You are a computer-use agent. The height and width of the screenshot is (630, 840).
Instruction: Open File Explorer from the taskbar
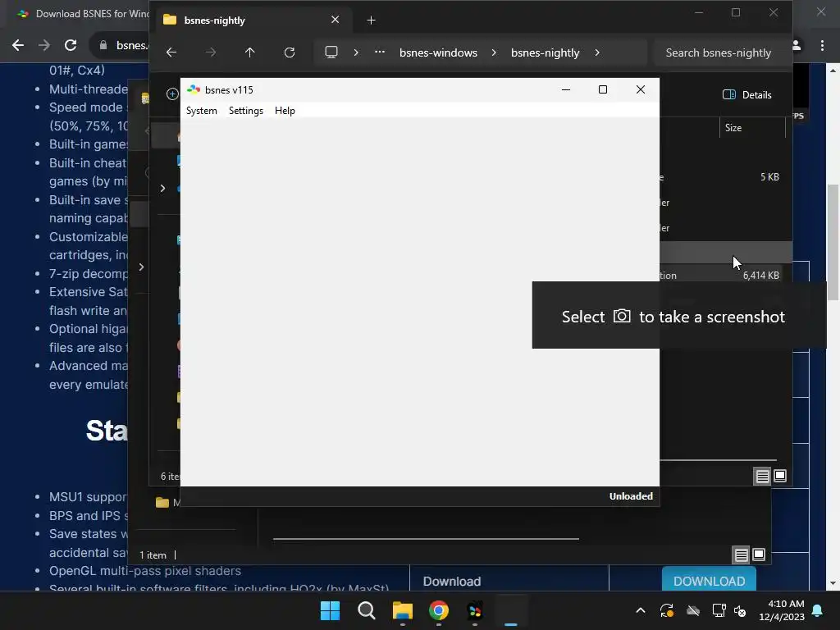pyautogui.click(x=402, y=610)
